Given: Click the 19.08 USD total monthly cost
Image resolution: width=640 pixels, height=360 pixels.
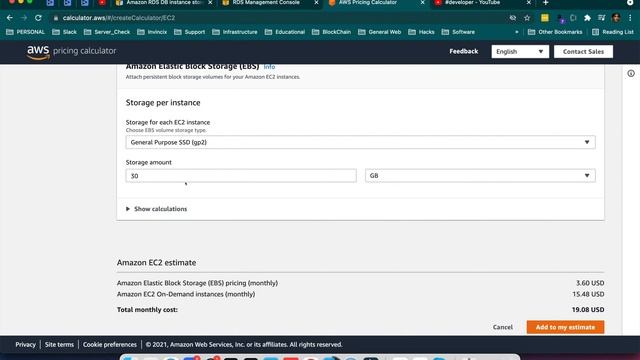Looking at the screenshot, I should (x=588, y=310).
